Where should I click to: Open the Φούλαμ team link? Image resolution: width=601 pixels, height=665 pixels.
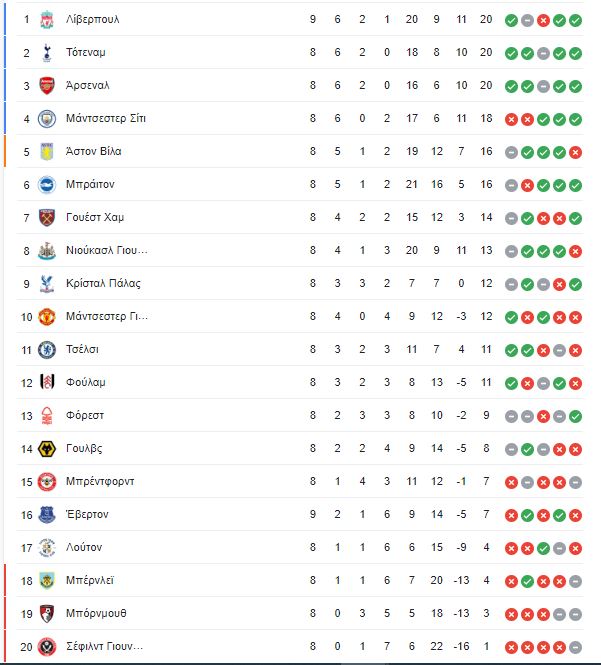point(85,383)
